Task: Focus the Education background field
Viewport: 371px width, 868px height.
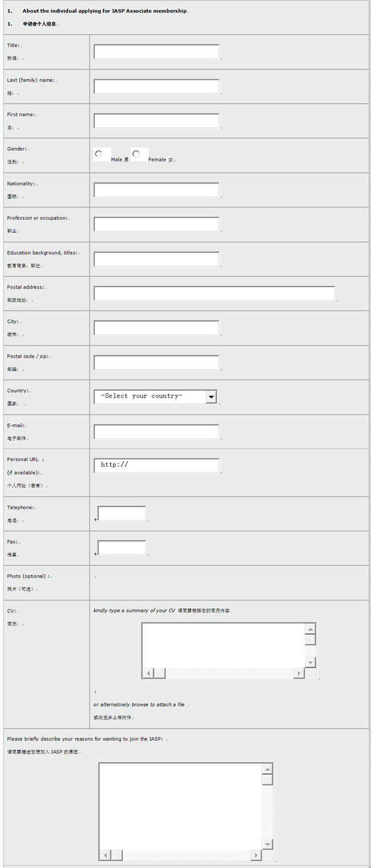Action: (156, 259)
